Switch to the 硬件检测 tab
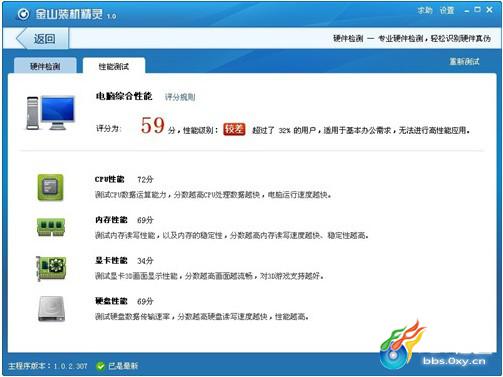This screenshot has height=377, width=503. pyautogui.click(x=45, y=66)
